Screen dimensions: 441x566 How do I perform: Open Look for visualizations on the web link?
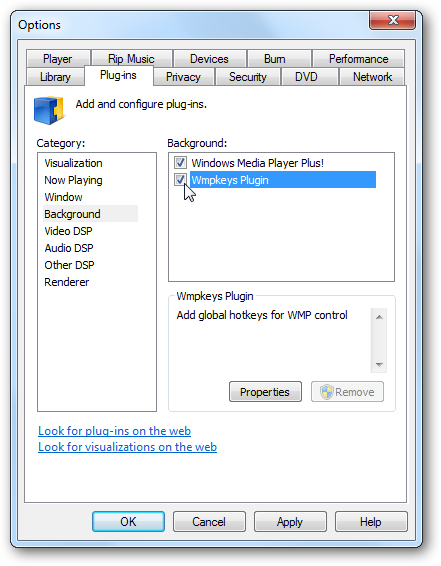coord(127,447)
